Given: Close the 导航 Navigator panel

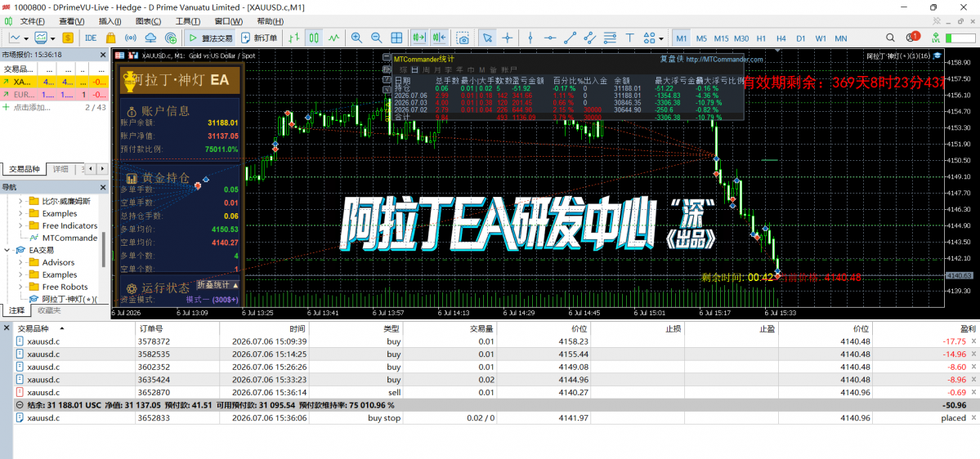Looking at the screenshot, I should click(103, 187).
